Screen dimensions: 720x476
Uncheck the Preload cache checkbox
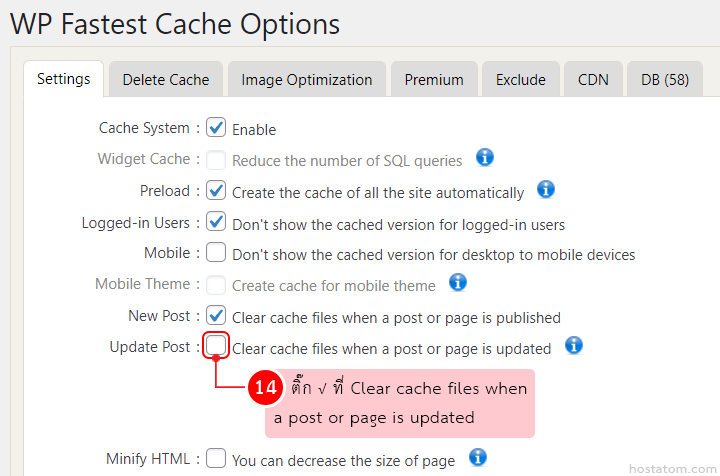216,190
